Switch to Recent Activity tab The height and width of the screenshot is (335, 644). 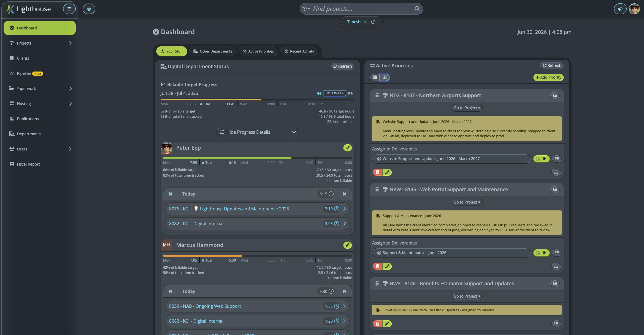299,51
